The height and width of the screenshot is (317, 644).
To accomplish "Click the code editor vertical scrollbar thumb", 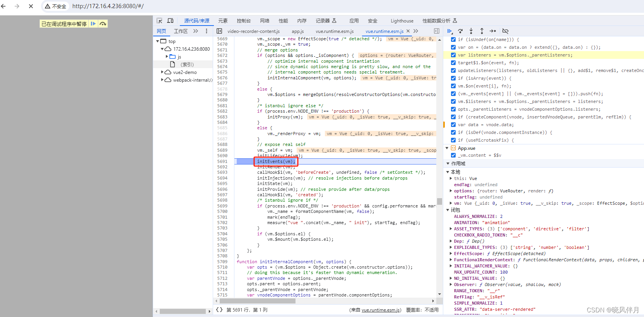I will (x=439, y=201).
